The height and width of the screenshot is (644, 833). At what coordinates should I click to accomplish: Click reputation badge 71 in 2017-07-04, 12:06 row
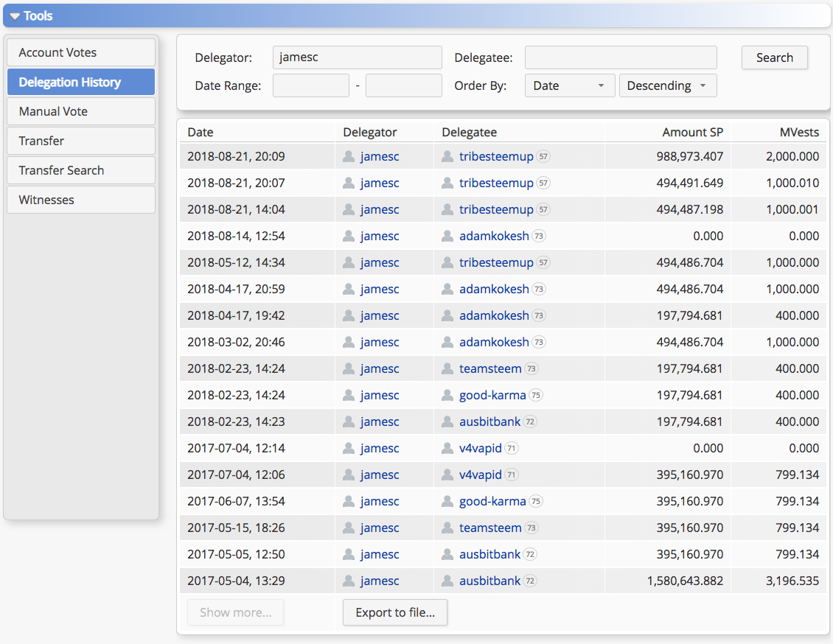[511, 475]
